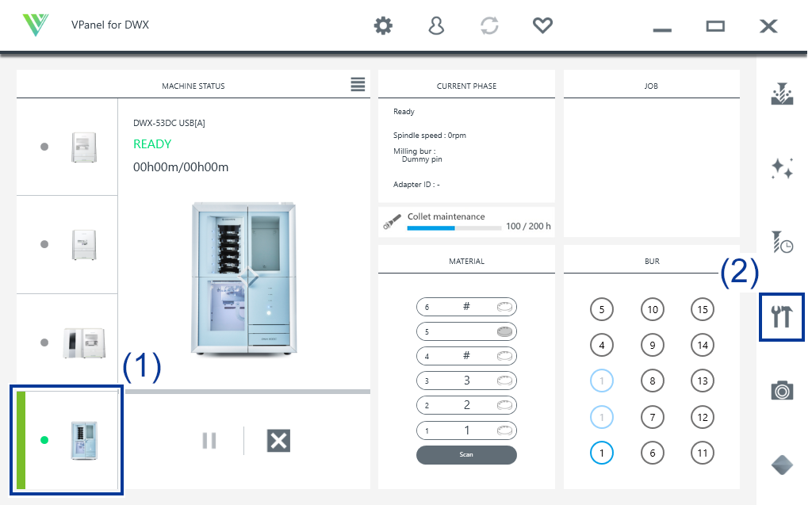Click the Scan button
This screenshot has height=505, width=812.
[x=466, y=455]
